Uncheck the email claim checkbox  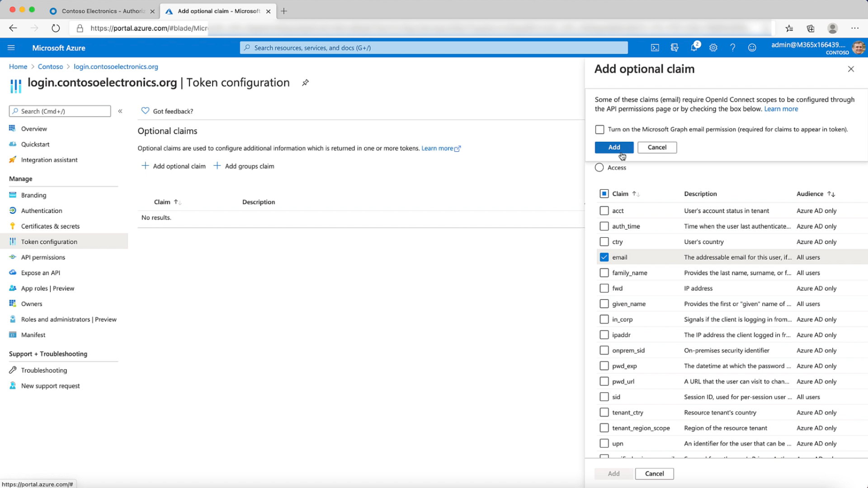pyautogui.click(x=604, y=257)
